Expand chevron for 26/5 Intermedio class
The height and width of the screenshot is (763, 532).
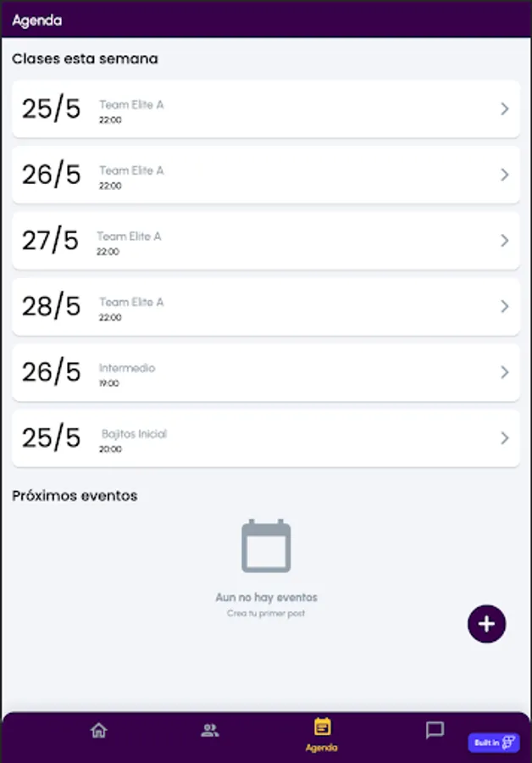tap(505, 372)
